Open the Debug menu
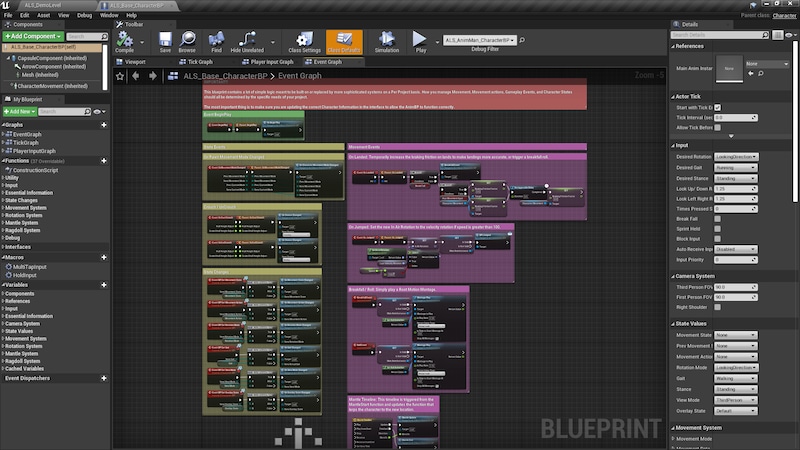 (x=84, y=15)
